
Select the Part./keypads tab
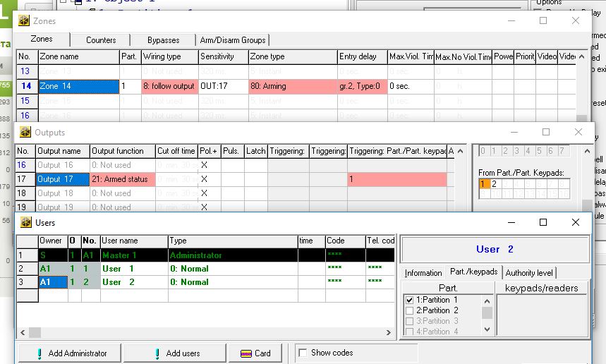474,272
